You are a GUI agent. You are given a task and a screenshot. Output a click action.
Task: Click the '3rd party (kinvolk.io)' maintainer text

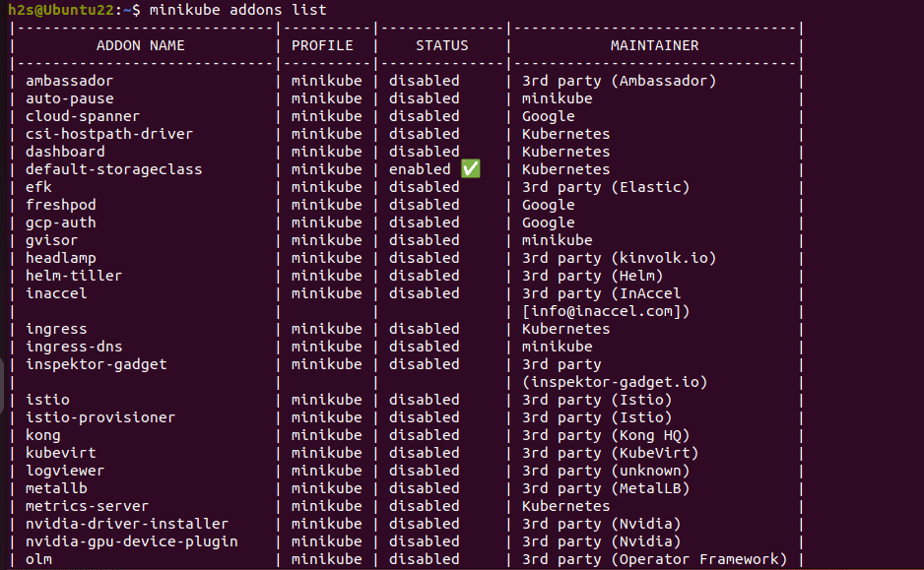619,258
